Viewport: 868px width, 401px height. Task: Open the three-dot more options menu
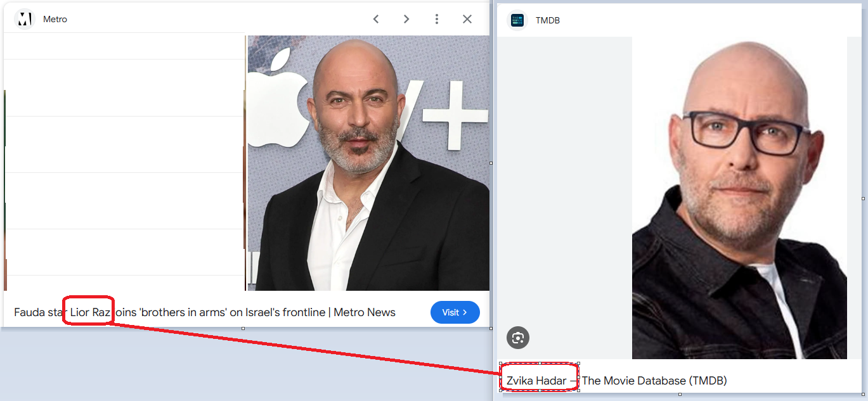coord(437,19)
